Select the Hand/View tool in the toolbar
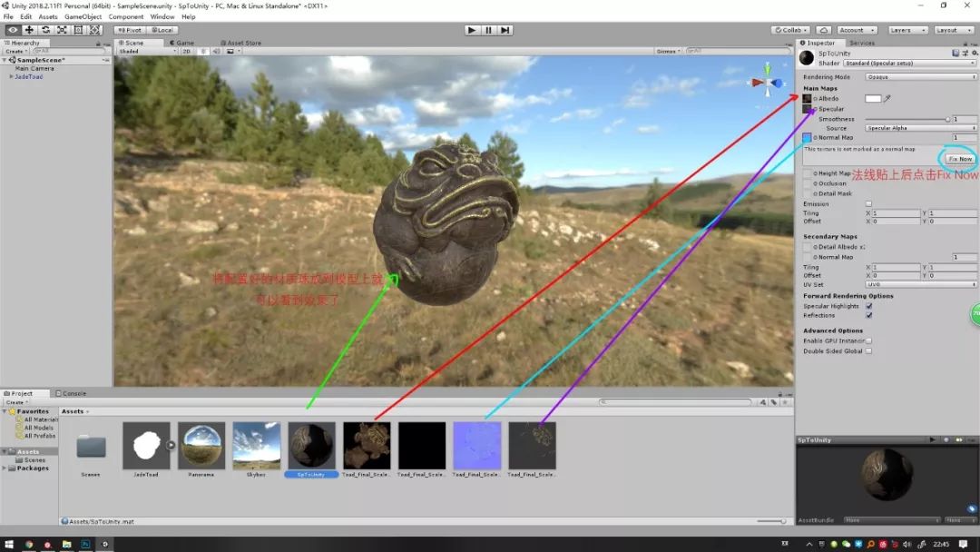This screenshot has height=552, width=980. [11, 29]
